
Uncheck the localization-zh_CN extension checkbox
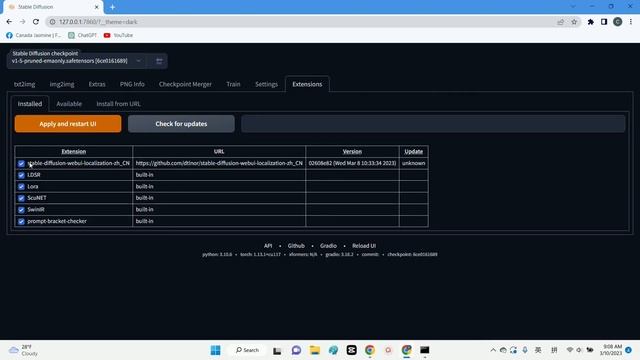coord(21,163)
